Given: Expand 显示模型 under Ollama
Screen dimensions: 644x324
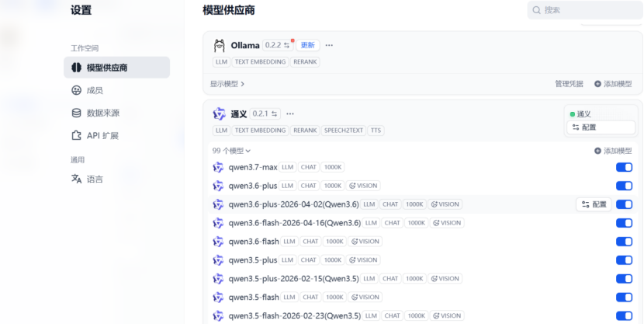Looking at the screenshot, I should coord(227,84).
